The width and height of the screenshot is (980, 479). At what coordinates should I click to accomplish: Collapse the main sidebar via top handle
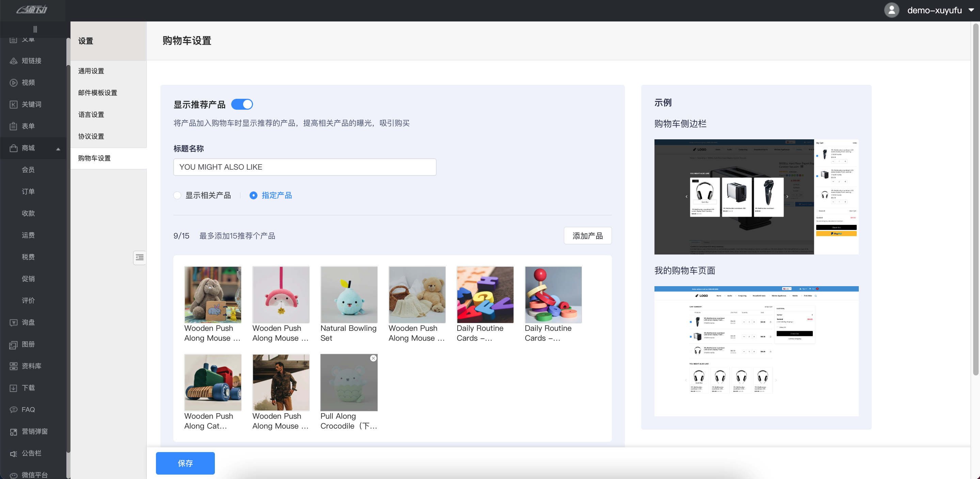pyautogui.click(x=35, y=29)
